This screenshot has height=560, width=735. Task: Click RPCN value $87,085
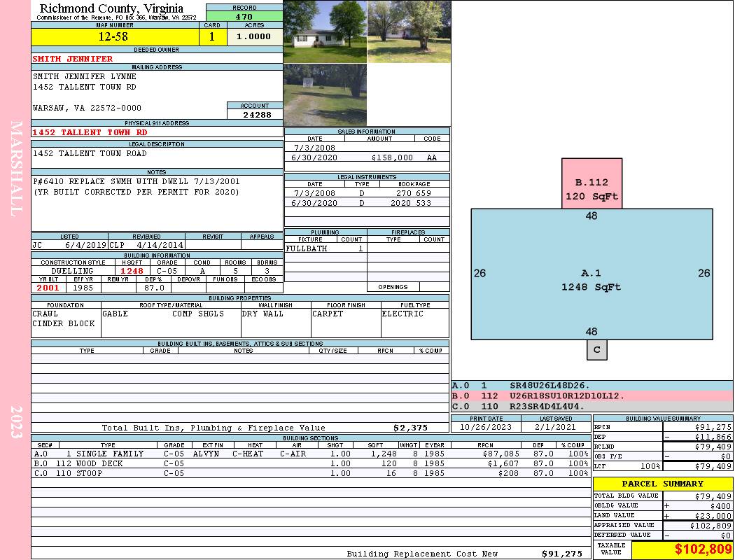coord(501,454)
